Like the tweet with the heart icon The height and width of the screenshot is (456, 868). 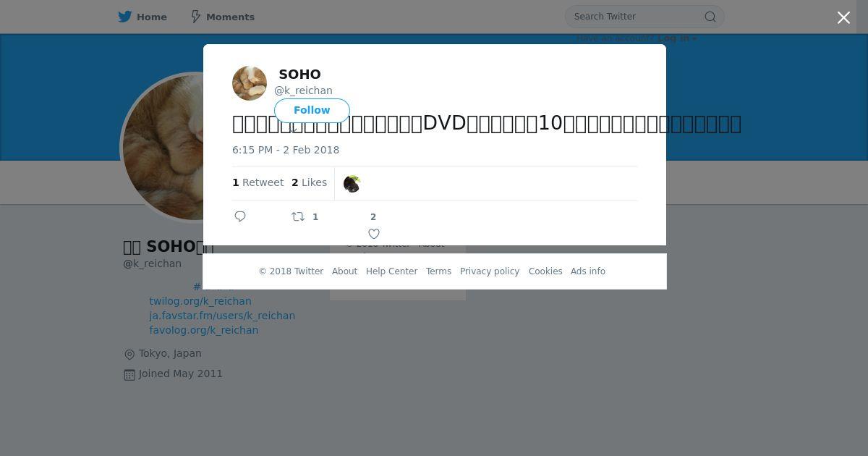[374, 234]
